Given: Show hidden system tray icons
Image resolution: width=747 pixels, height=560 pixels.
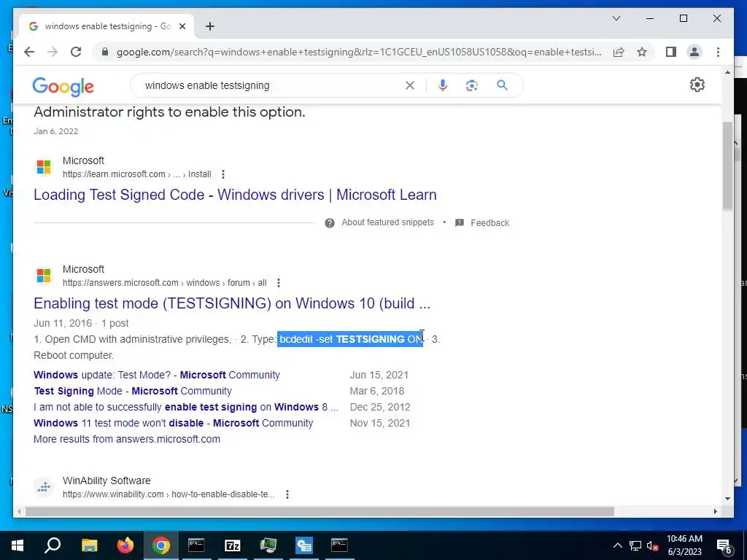Looking at the screenshot, I should click(617, 545).
